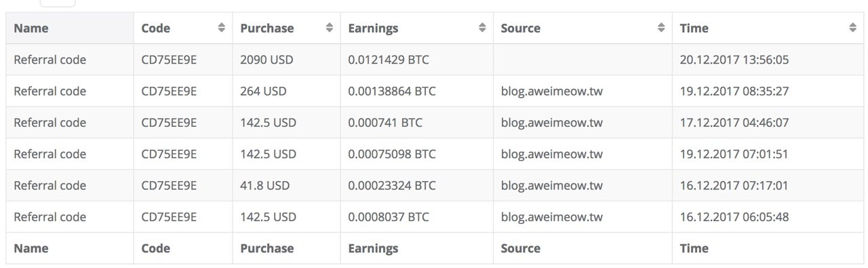This screenshot has height=268, width=868.
Task: Sort table by Earnings column arrows
Action: [x=482, y=28]
